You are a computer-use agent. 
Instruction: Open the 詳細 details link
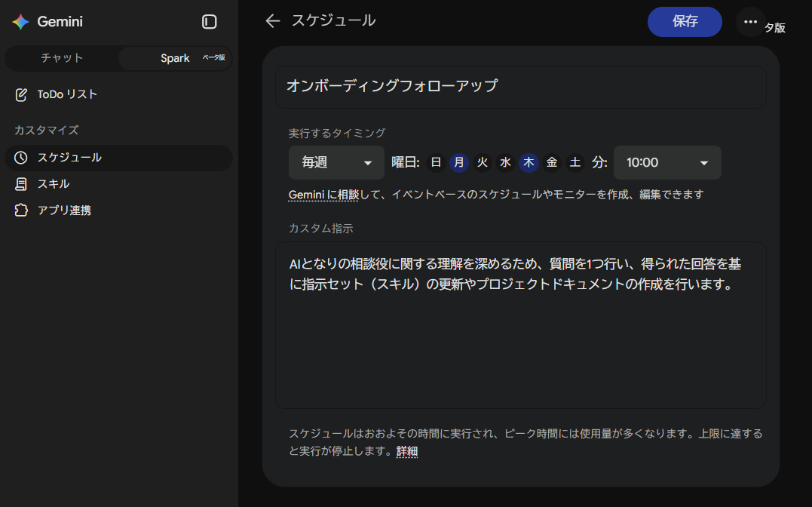pyautogui.click(x=407, y=451)
